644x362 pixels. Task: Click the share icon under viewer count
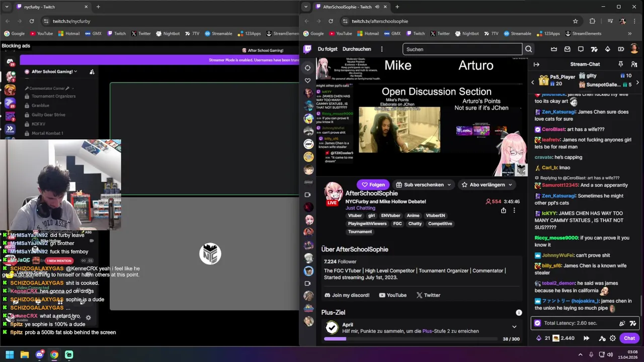tap(503, 211)
